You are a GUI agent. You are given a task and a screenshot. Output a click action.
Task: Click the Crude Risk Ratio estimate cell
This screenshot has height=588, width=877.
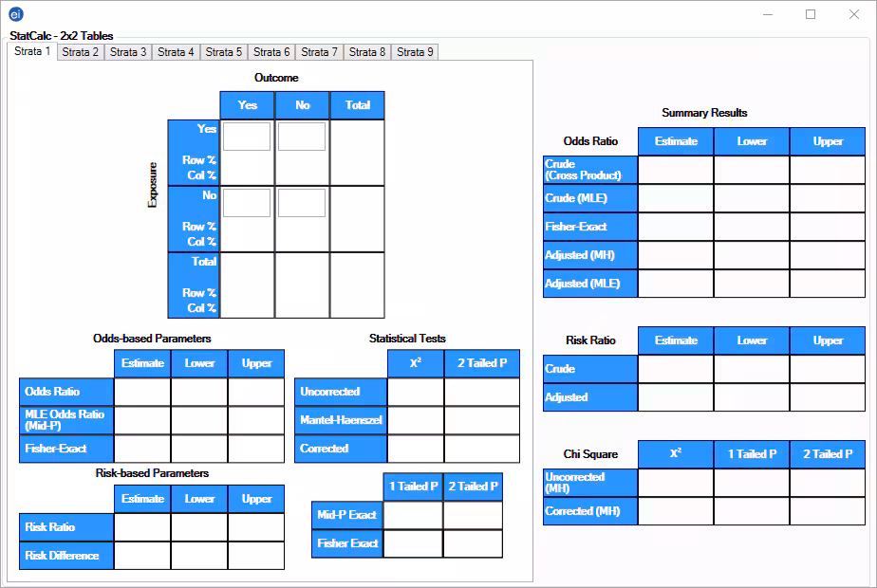(x=675, y=369)
